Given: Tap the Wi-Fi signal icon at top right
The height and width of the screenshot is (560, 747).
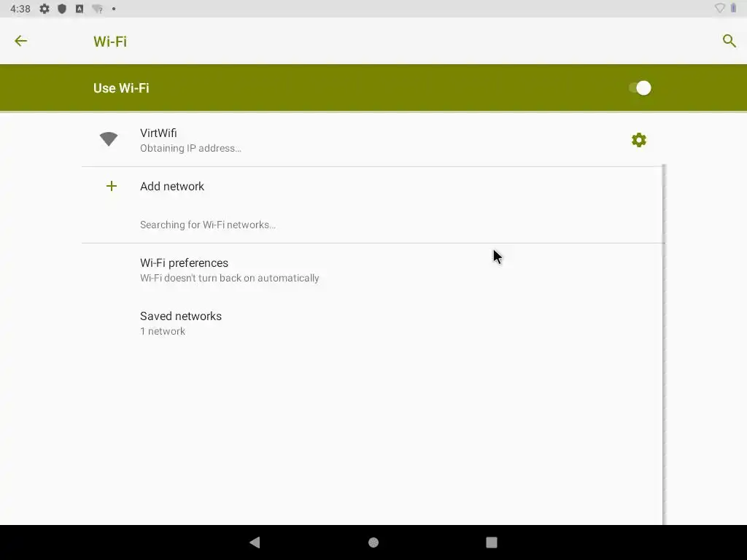Looking at the screenshot, I should (x=720, y=8).
